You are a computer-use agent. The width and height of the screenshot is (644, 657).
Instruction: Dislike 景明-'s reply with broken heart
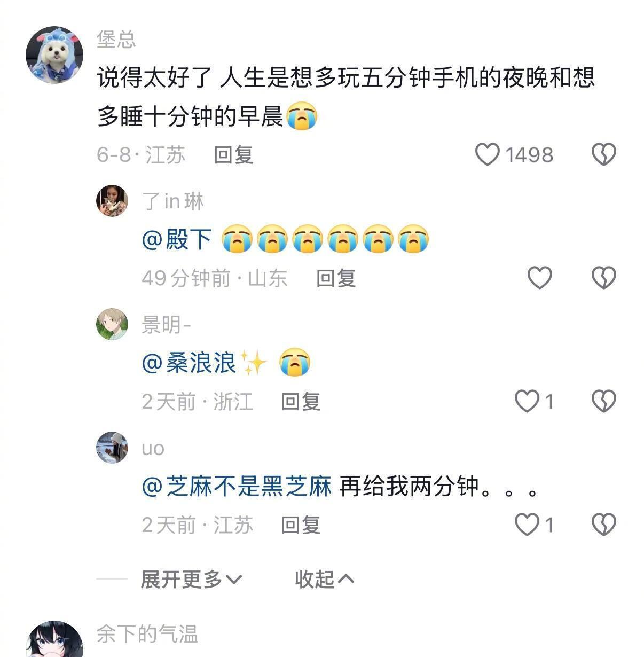(603, 401)
